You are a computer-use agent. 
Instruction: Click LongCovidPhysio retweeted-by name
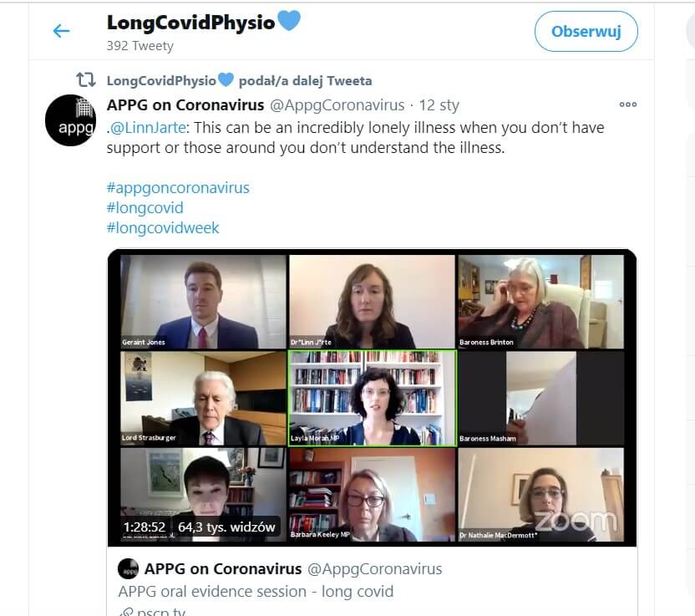pos(161,81)
